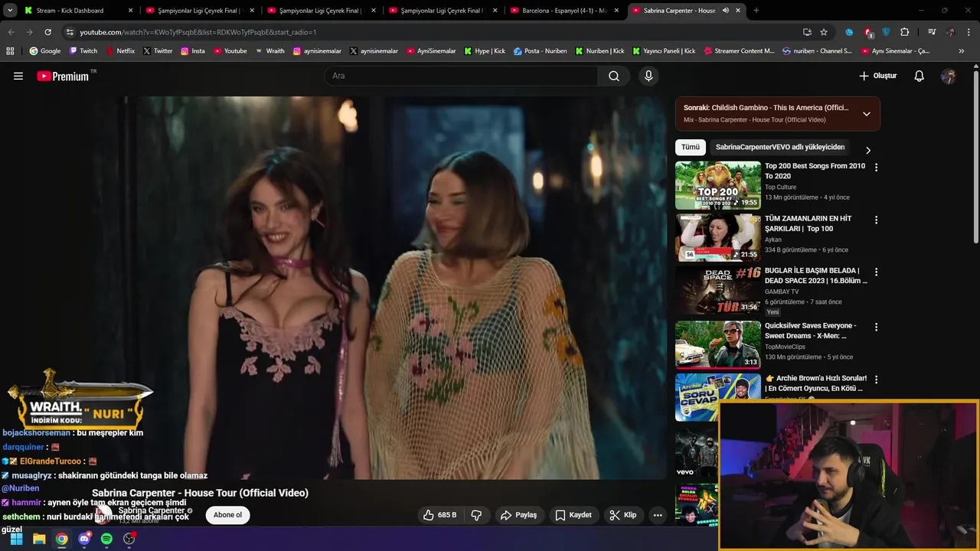The image size is (980, 551).
Task: Click into the Ara search field
Action: tap(461, 76)
